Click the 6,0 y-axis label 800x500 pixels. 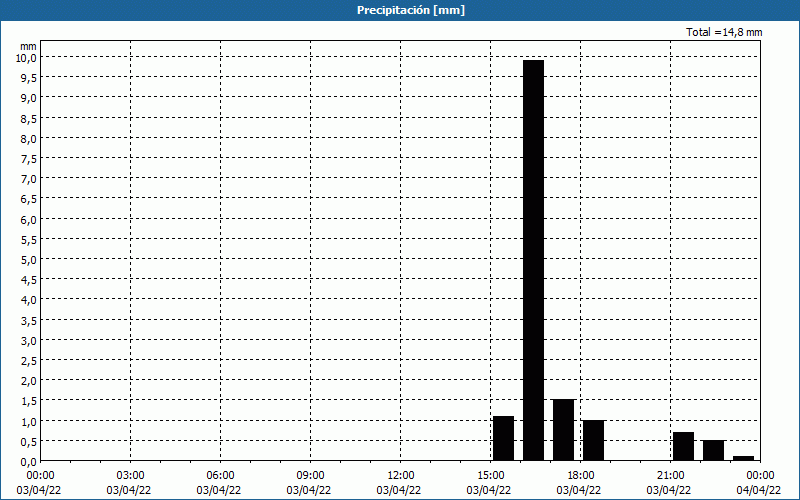pos(29,219)
